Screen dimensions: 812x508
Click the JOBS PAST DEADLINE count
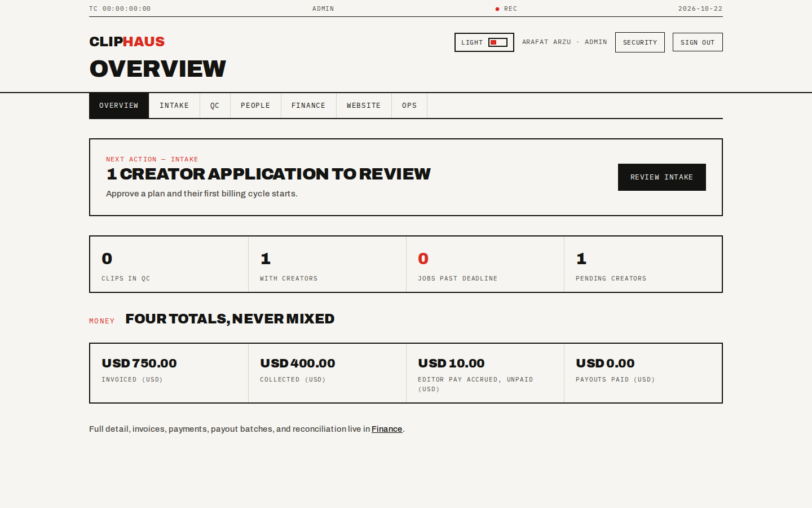[423, 259]
